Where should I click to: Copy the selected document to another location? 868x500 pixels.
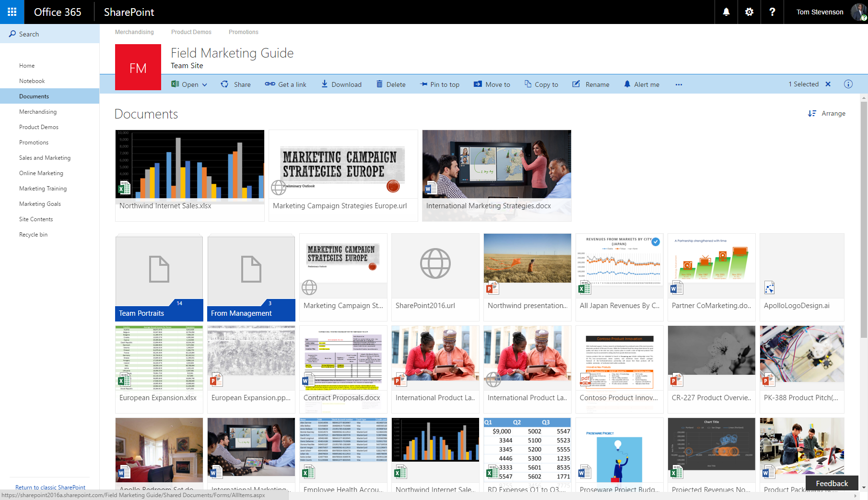click(x=541, y=84)
